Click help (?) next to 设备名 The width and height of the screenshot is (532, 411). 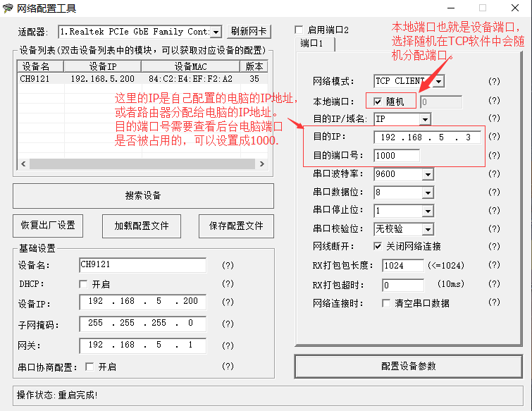[x=228, y=265]
